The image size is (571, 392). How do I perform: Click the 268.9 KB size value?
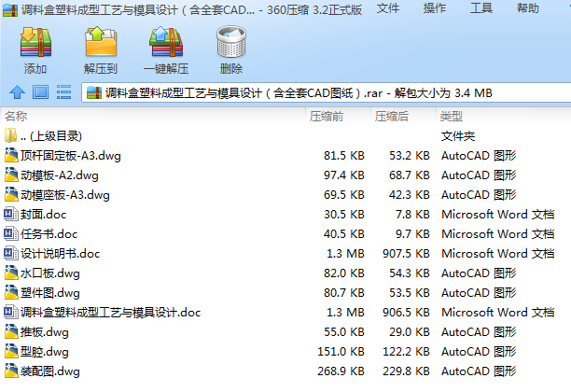pyautogui.click(x=341, y=371)
